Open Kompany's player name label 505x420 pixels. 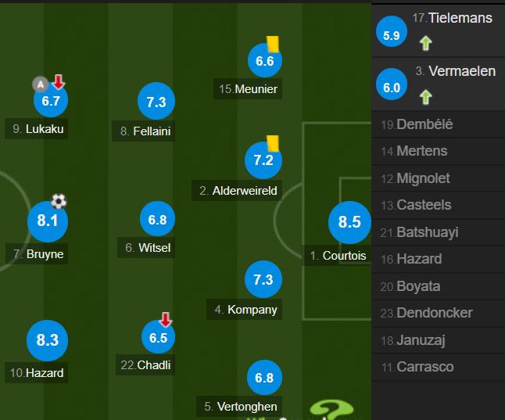[244, 310]
